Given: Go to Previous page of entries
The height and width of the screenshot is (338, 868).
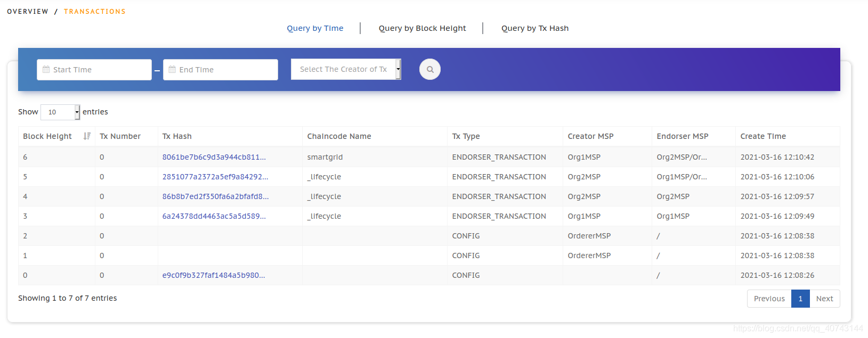Looking at the screenshot, I should coord(769,299).
